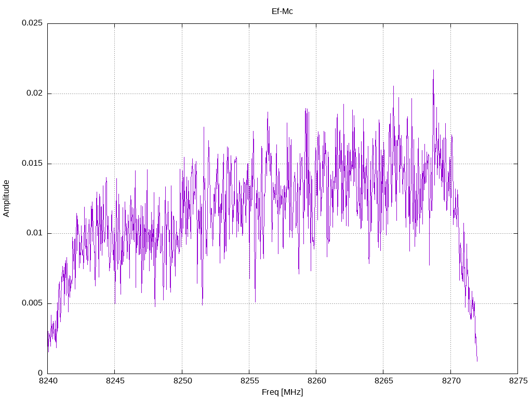Click the plot title 'Ef-Mc'
Viewport: 532px width, 399px height.
[x=282, y=11]
